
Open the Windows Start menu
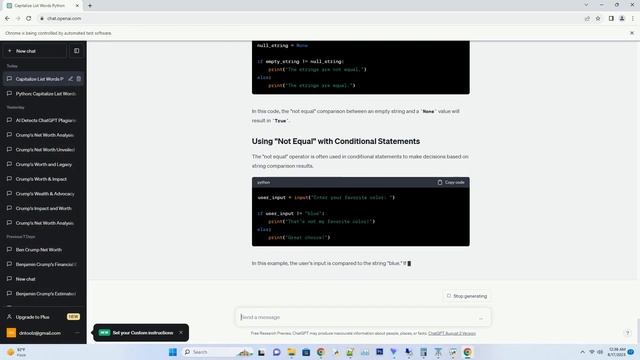click(173, 352)
